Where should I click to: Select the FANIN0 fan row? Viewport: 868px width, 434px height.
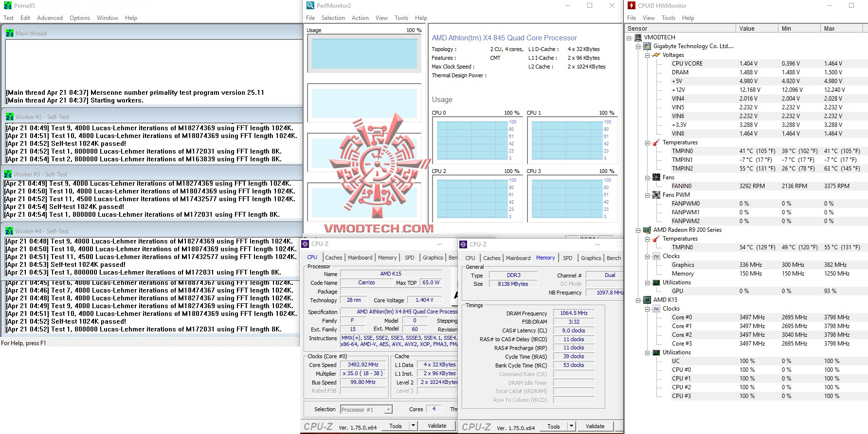click(x=747, y=186)
